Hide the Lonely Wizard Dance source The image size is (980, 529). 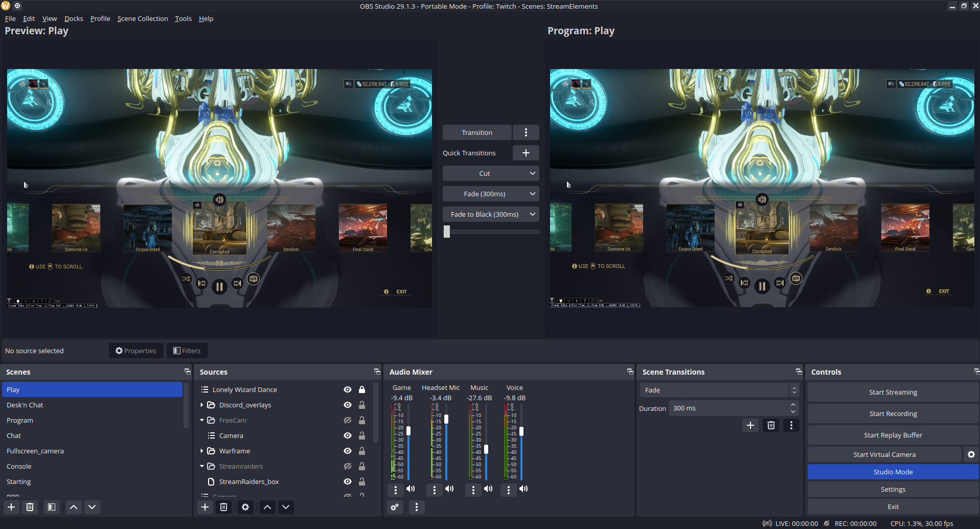(x=348, y=389)
